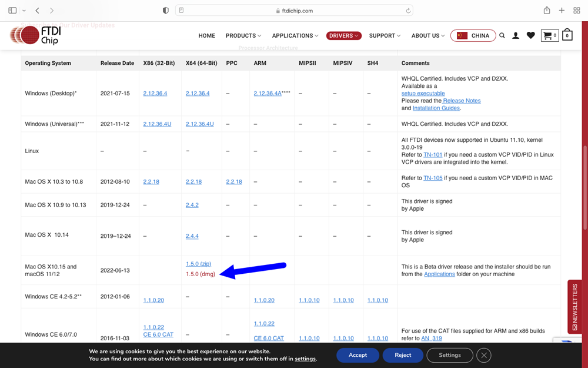Expand the SUPPORT menu
Screen dimensions: 588x368
pos(385,36)
